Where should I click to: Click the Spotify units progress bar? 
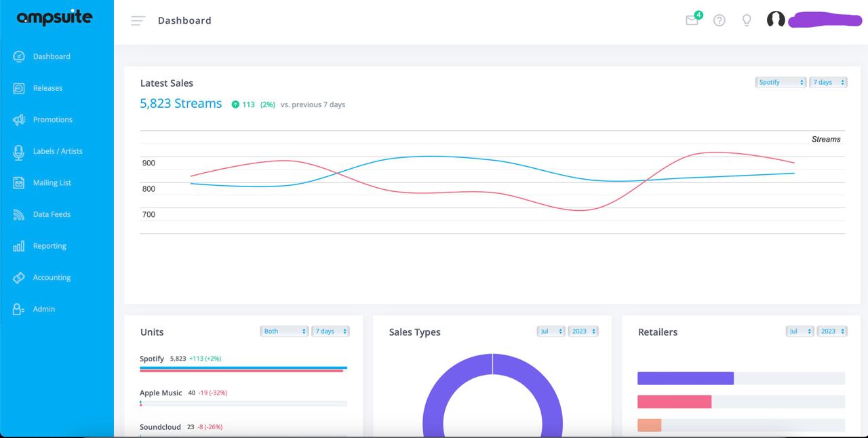pyautogui.click(x=243, y=370)
